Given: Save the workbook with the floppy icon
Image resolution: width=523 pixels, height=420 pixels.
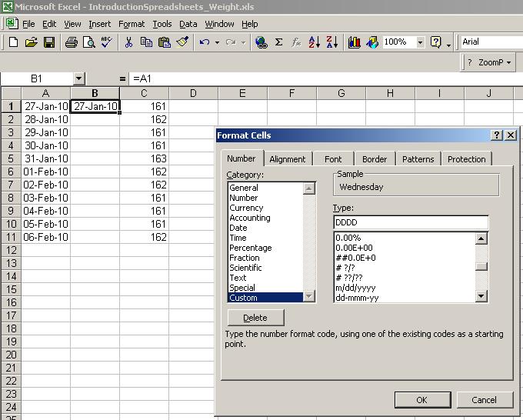Looking at the screenshot, I should pos(49,42).
